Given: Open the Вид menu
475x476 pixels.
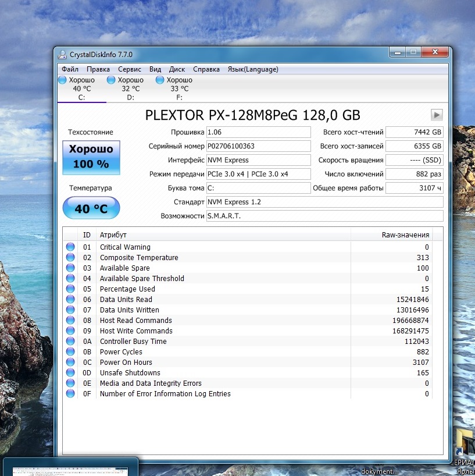Looking at the screenshot, I should (x=155, y=69).
